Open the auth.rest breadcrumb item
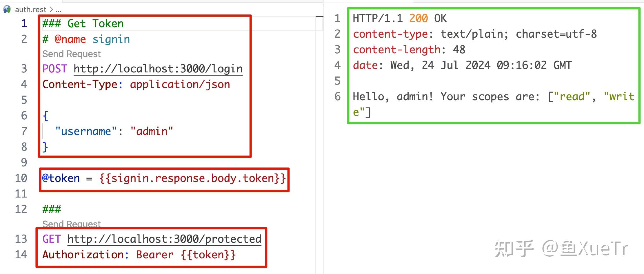The image size is (644, 274). tap(30, 10)
